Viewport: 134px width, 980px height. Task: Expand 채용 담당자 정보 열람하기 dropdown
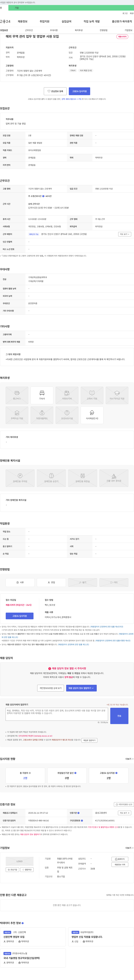click(82, 688)
